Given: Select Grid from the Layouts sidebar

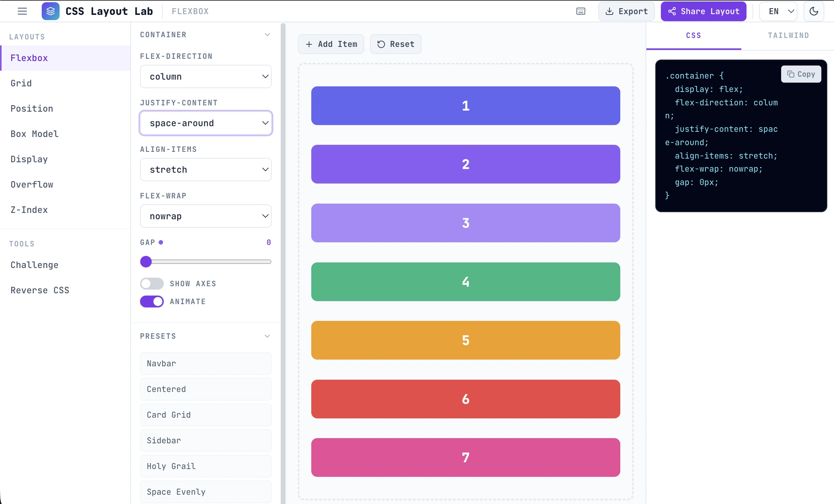Looking at the screenshot, I should pos(21,83).
